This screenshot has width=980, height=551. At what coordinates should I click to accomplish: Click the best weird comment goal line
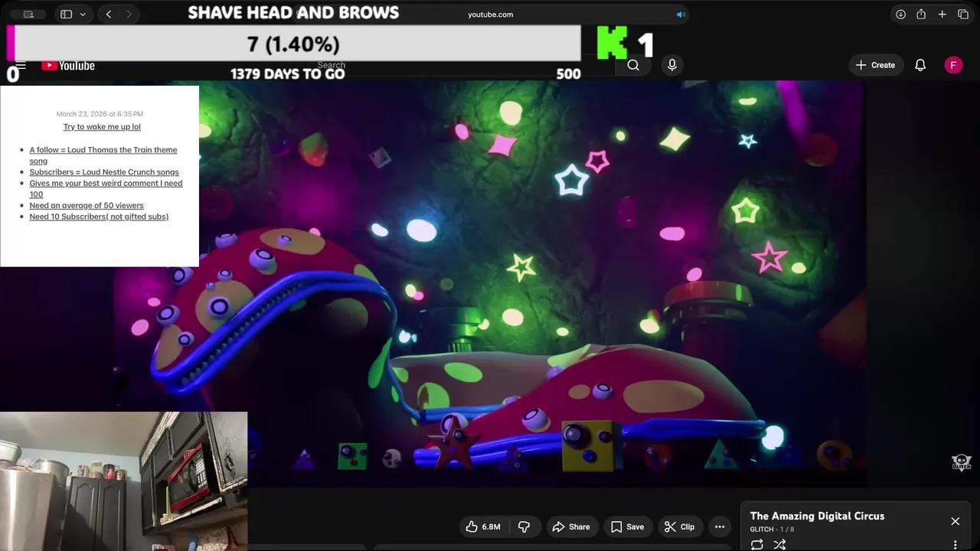106,188
